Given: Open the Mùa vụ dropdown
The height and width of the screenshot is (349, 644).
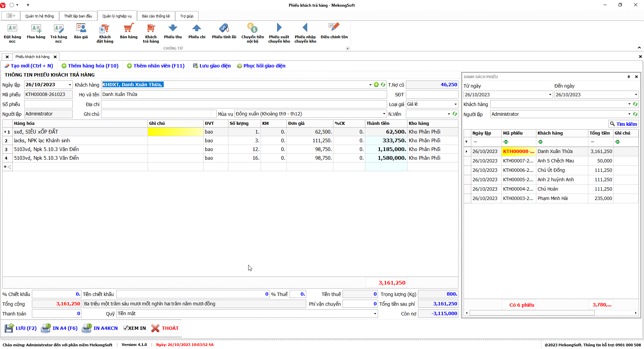Looking at the screenshot, I should point(384,114).
